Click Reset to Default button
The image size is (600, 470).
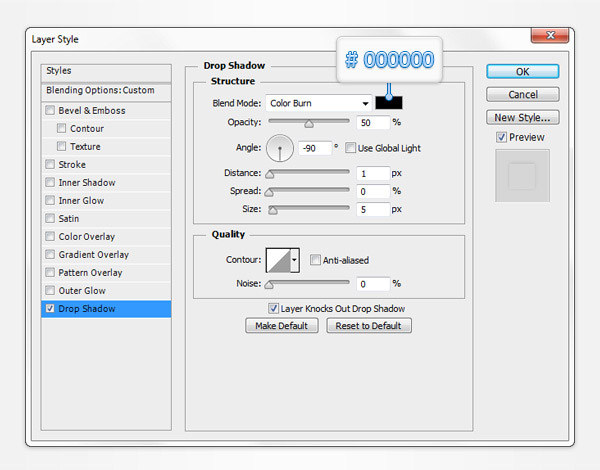coord(368,326)
